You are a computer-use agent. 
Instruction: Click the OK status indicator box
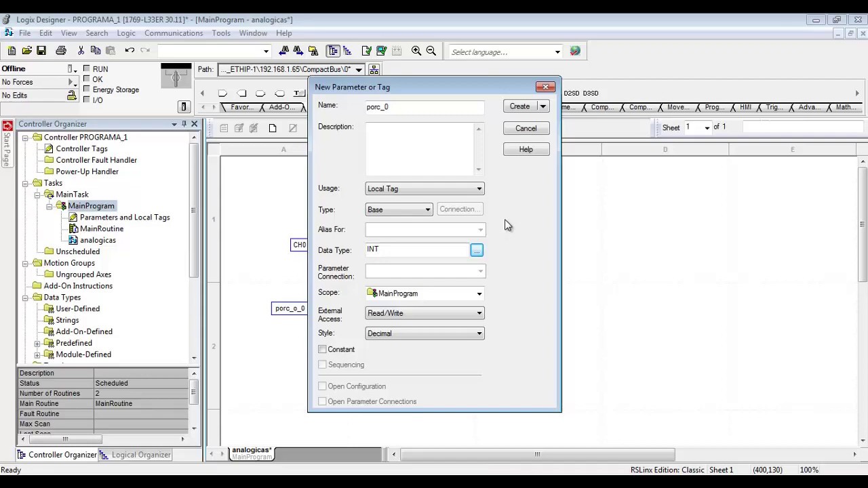pos(86,79)
